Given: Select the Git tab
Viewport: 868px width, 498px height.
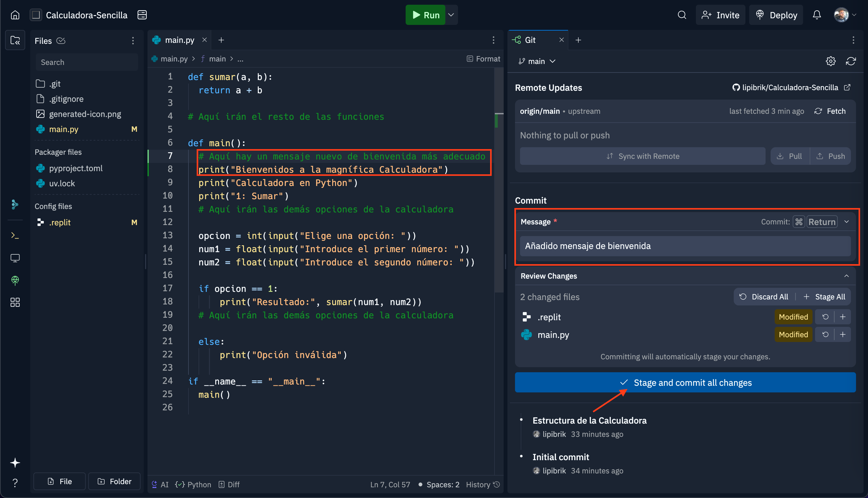Looking at the screenshot, I should pyautogui.click(x=530, y=40).
